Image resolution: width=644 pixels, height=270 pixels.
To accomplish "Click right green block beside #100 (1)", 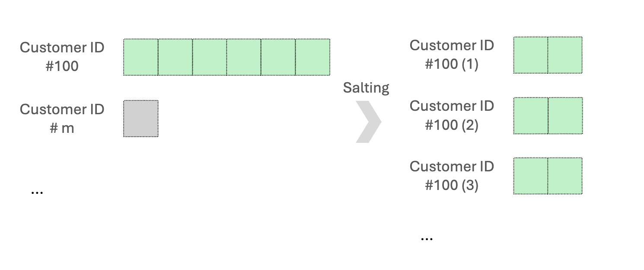I will pyautogui.click(x=565, y=55).
